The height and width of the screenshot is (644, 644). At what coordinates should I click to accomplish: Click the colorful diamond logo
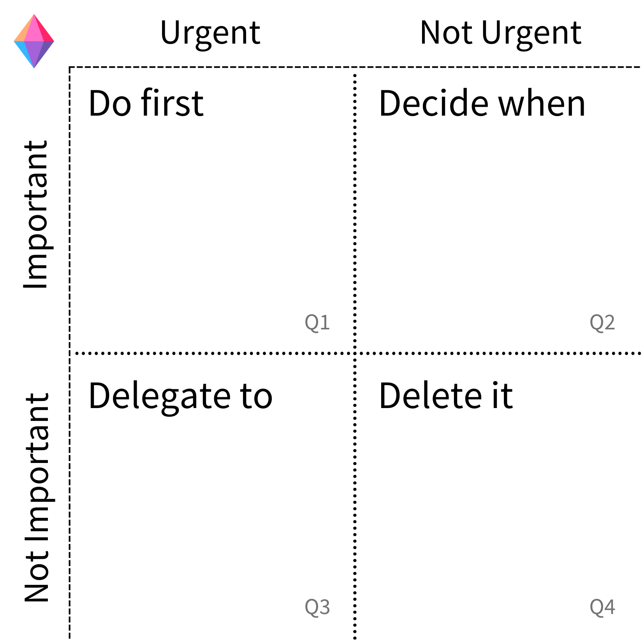(34, 41)
